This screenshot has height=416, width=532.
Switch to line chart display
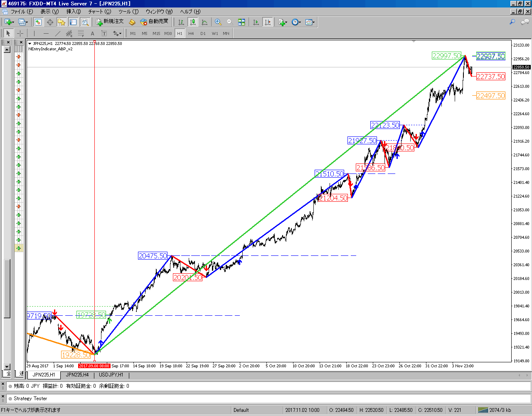pos(204,22)
